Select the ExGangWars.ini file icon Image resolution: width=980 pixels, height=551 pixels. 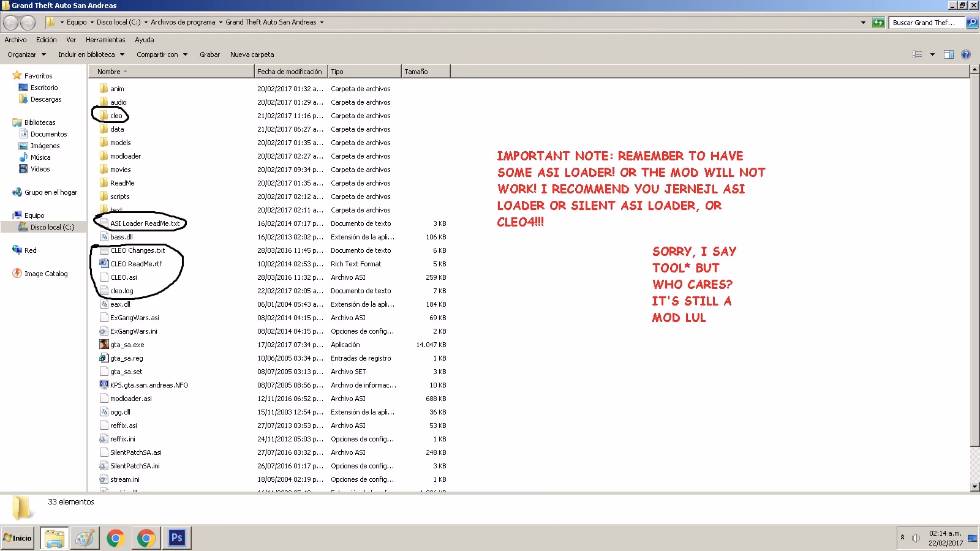pyautogui.click(x=104, y=331)
